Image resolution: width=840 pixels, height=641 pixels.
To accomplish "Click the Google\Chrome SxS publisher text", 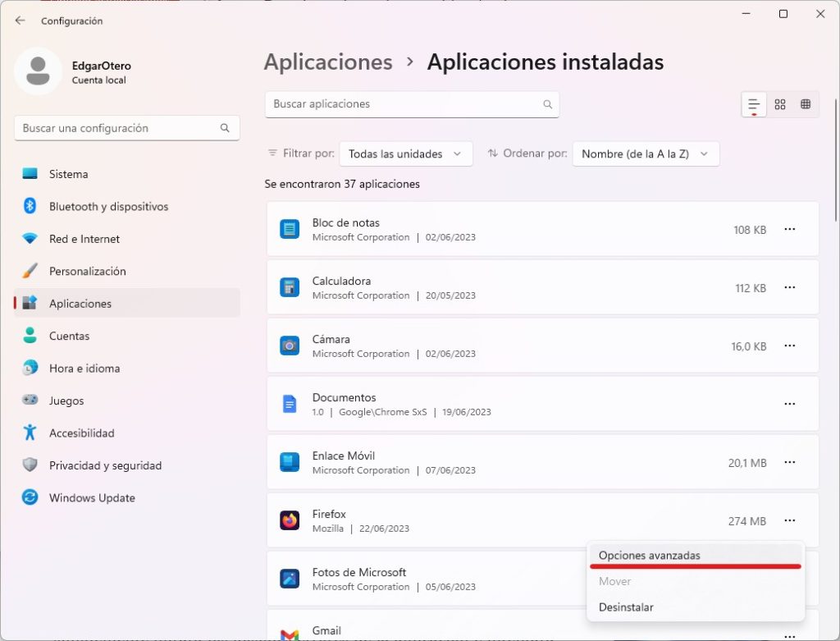I will [382, 412].
